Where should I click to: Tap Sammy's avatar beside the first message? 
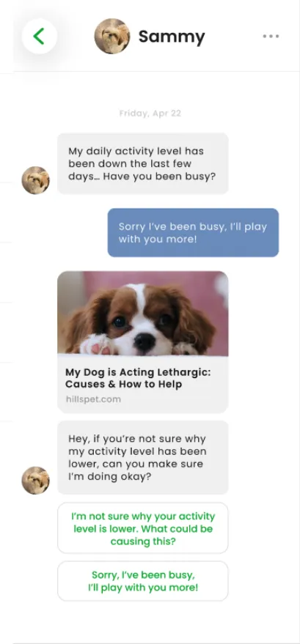tap(36, 180)
